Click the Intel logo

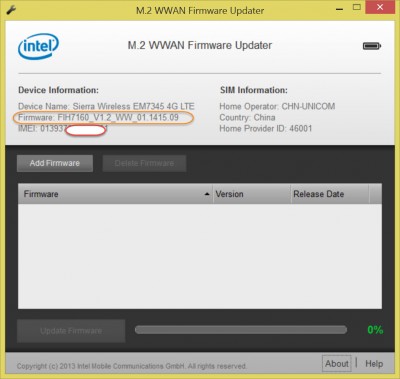[x=38, y=46]
